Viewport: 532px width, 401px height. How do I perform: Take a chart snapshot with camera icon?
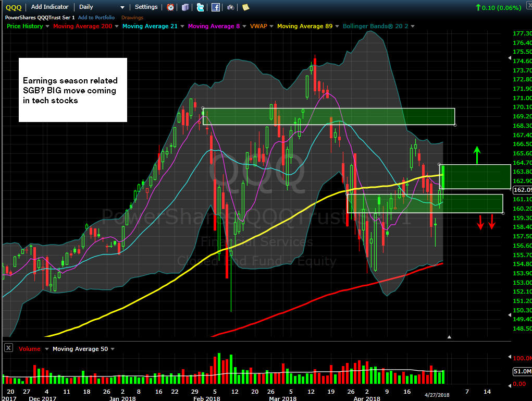[231, 7]
